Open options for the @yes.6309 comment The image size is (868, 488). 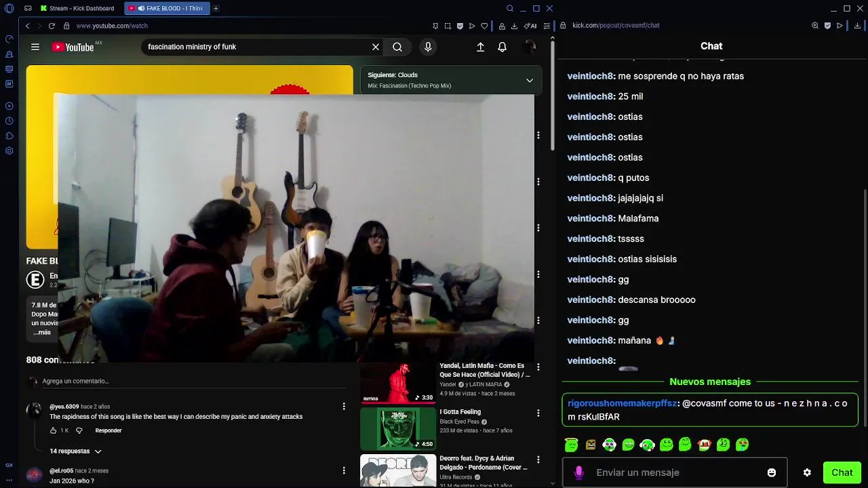click(344, 406)
